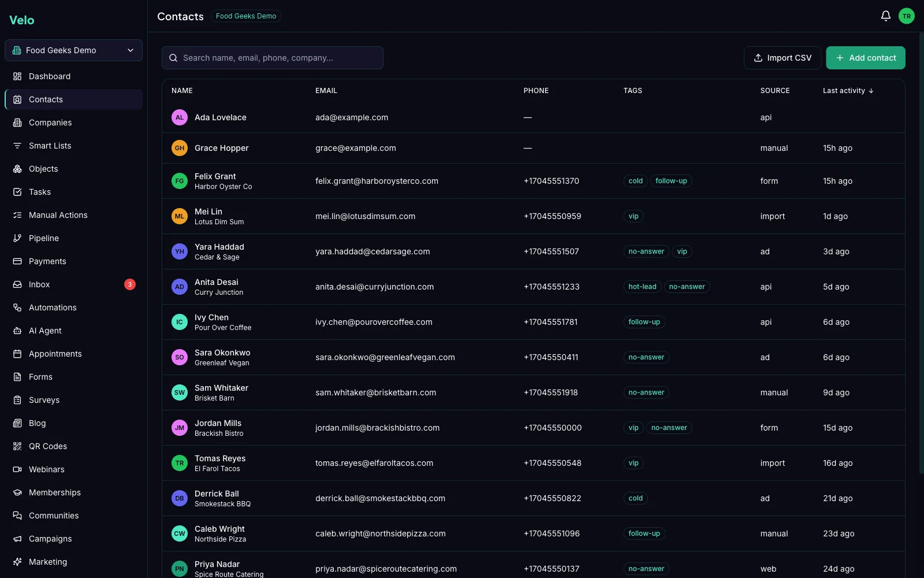
Task: Sort by the Last activity column header
Action: pyautogui.click(x=848, y=91)
